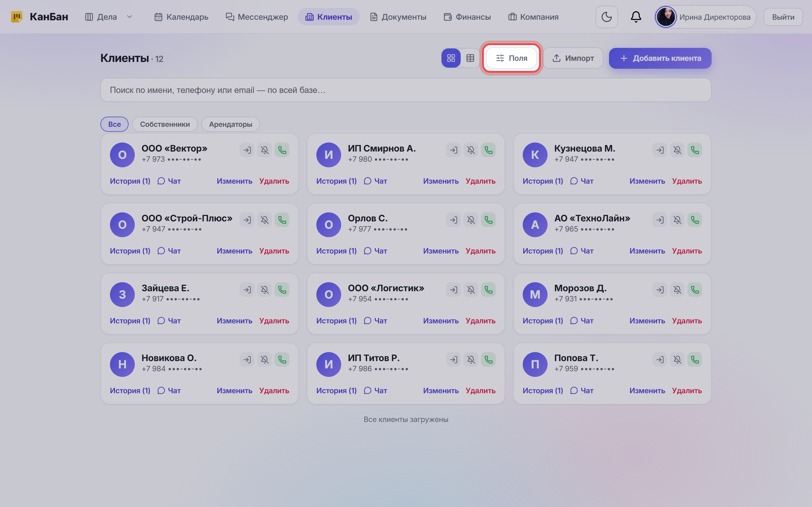Open chat with АО «ТехноЛайн»
Viewport: 812px width, 507px height.
tap(582, 251)
